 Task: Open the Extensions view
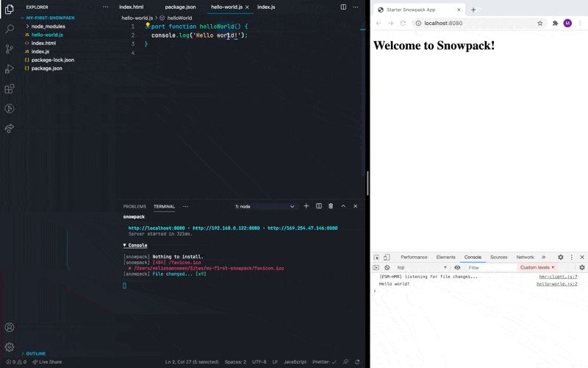click(10, 88)
